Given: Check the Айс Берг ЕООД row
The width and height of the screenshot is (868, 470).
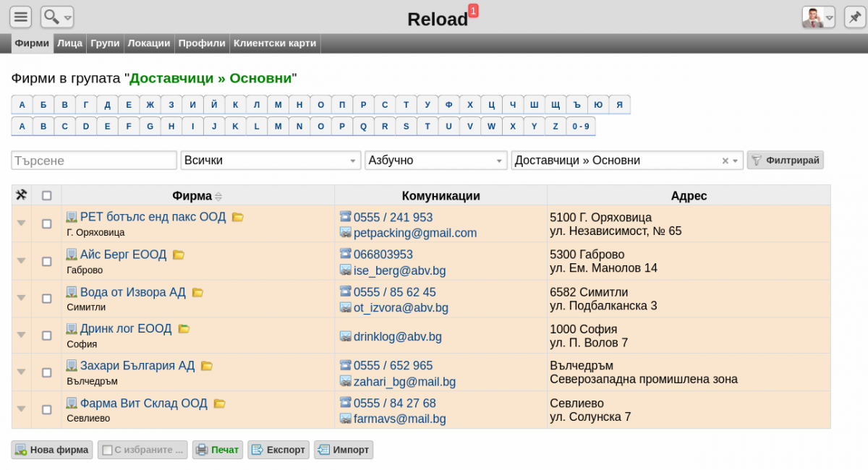Looking at the screenshot, I should [47, 261].
